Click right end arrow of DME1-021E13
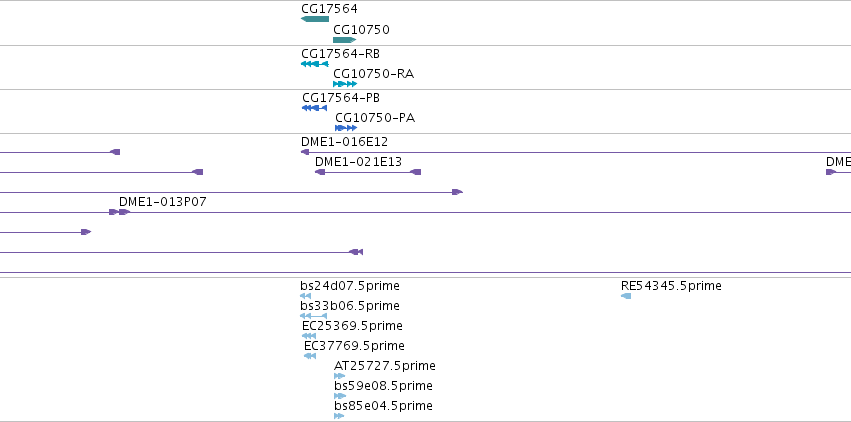Image resolution: width=851 pixels, height=422 pixels. 415,172
